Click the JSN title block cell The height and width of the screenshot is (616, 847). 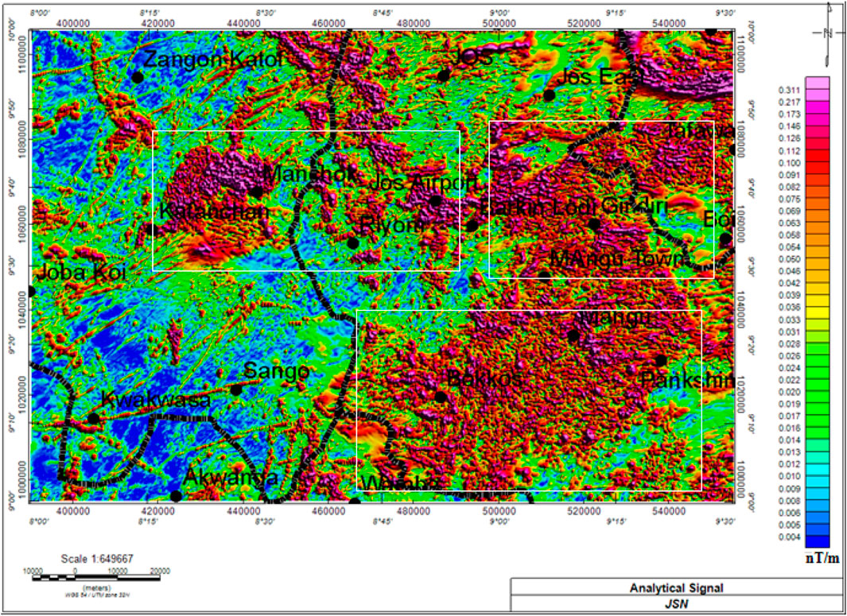click(676, 604)
